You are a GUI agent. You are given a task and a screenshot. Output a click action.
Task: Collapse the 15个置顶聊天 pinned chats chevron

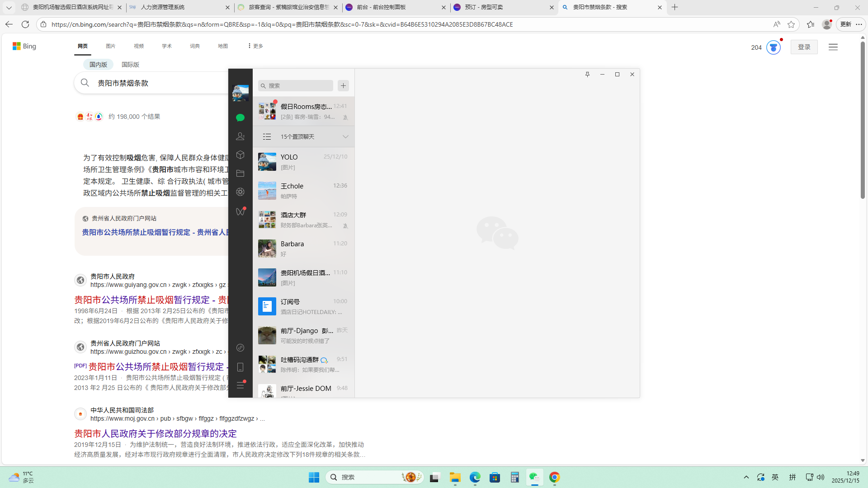coord(345,137)
